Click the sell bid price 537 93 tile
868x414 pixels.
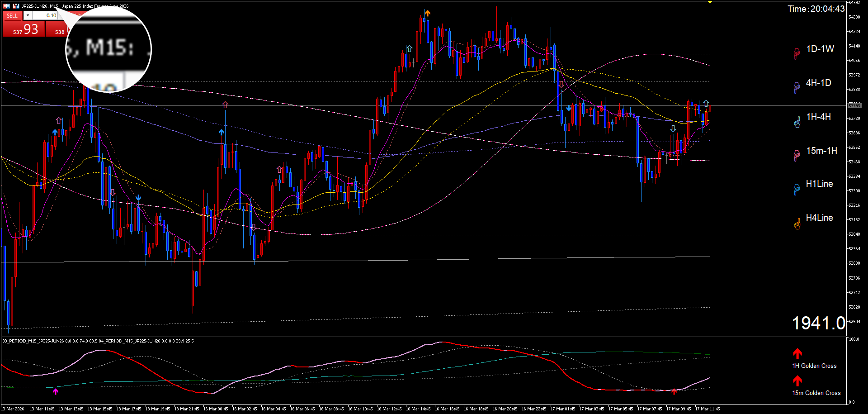tap(24, 29)
